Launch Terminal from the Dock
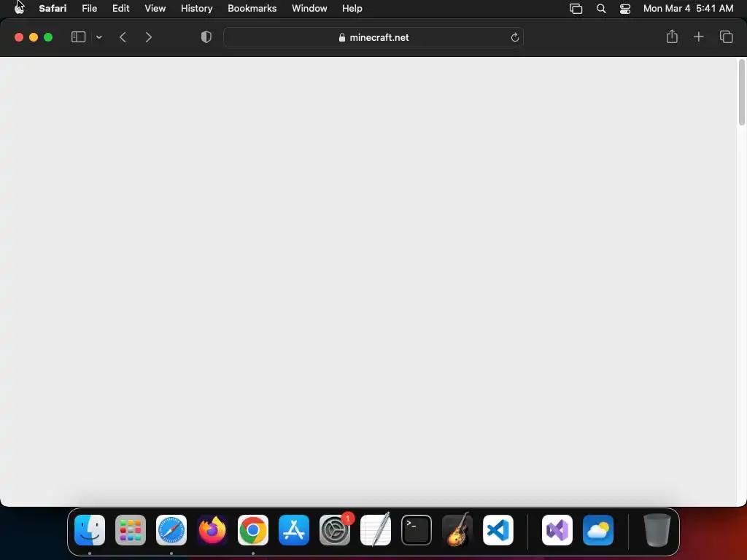The height and width of the screenshot is (560, 747). point(417,530)
